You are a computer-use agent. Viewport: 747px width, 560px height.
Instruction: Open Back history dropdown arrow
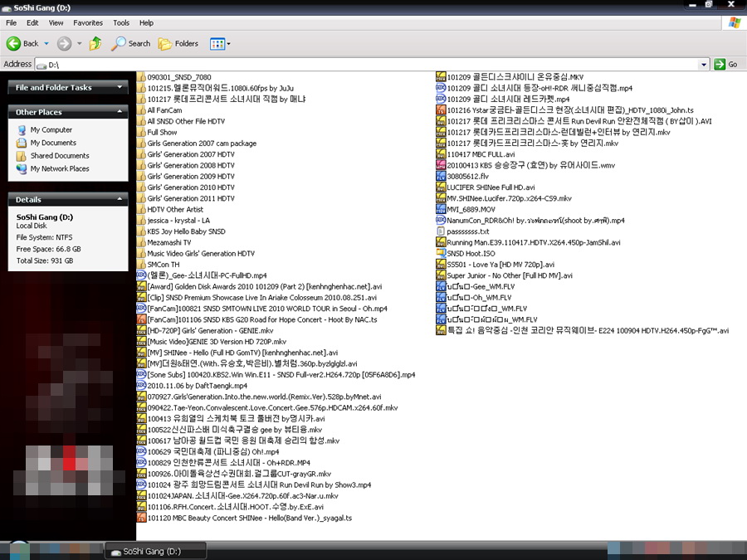[x=46, y=43]
